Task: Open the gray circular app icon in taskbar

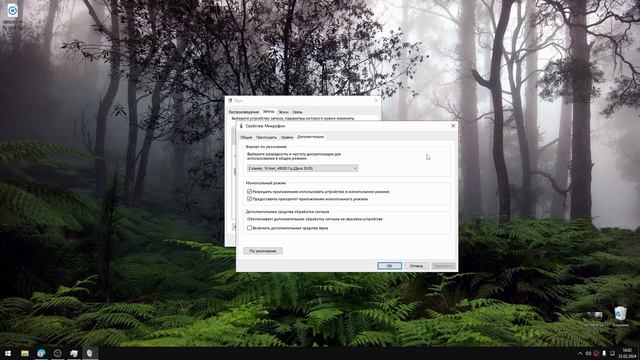Action: tap(58, 353)
